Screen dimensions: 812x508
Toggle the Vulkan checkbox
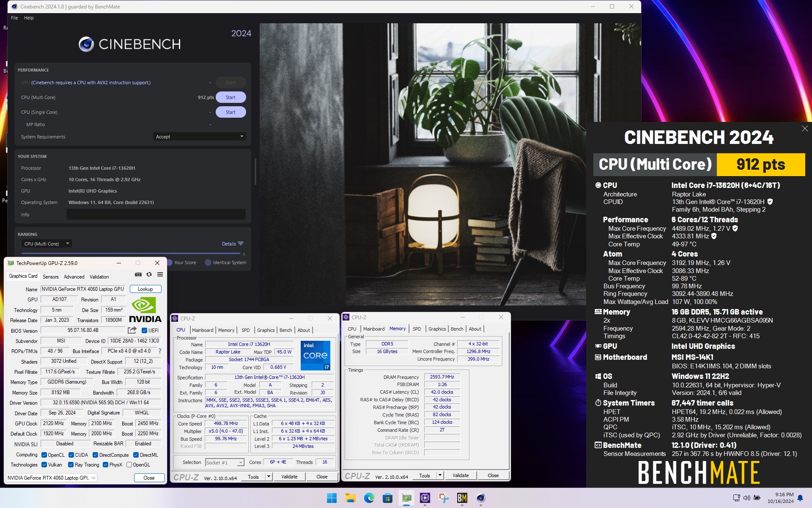pyautogui.click(x=44, y=465)
